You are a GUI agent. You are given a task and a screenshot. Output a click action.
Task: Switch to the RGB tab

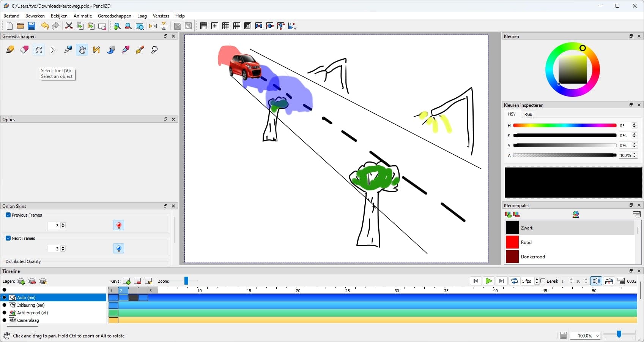528,114
